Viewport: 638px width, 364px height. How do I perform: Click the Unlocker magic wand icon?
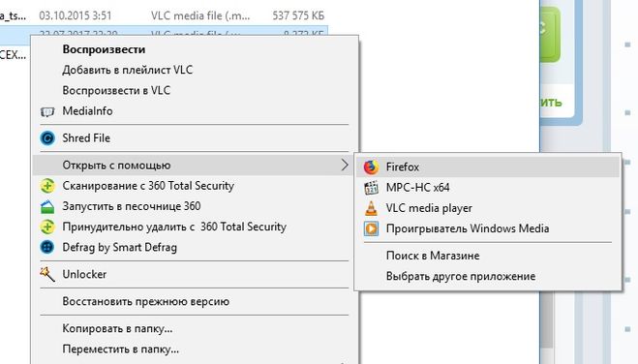click(47, 274)
